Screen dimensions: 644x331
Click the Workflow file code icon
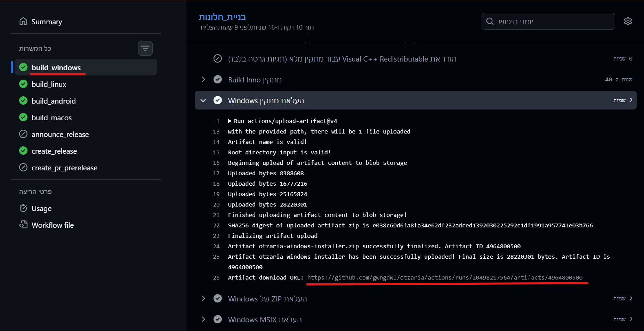(x=23, y=225)
